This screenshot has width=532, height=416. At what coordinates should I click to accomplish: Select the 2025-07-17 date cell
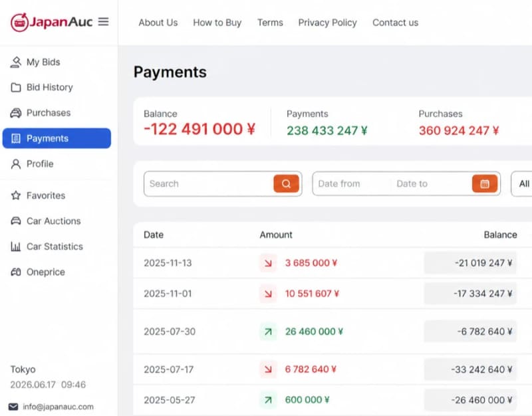pos(168,369)
